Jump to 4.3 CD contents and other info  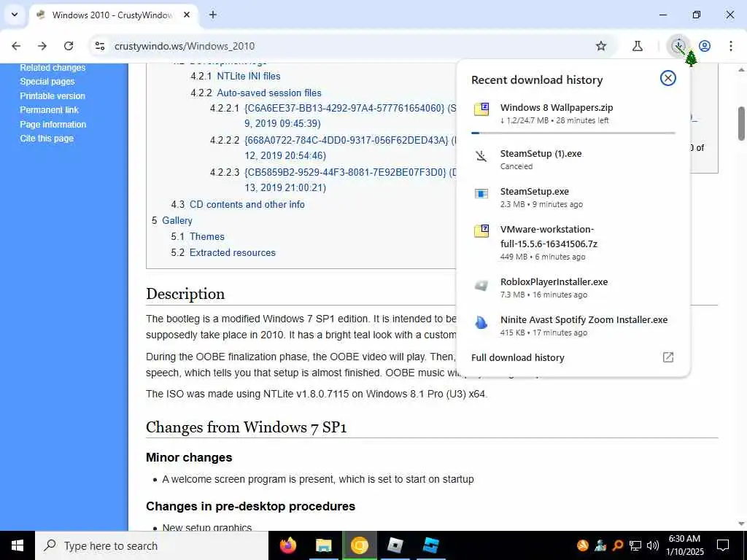[x=238, y=204]
